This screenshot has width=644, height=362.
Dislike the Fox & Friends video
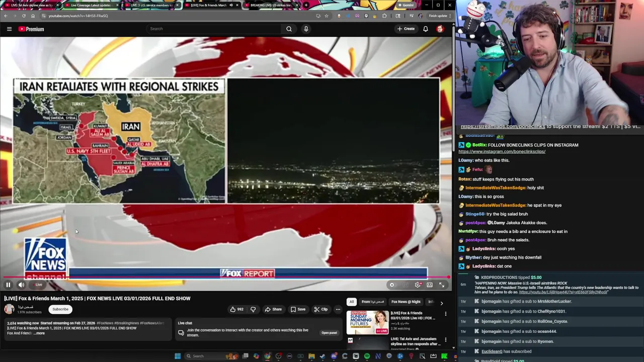pos(253,309)
